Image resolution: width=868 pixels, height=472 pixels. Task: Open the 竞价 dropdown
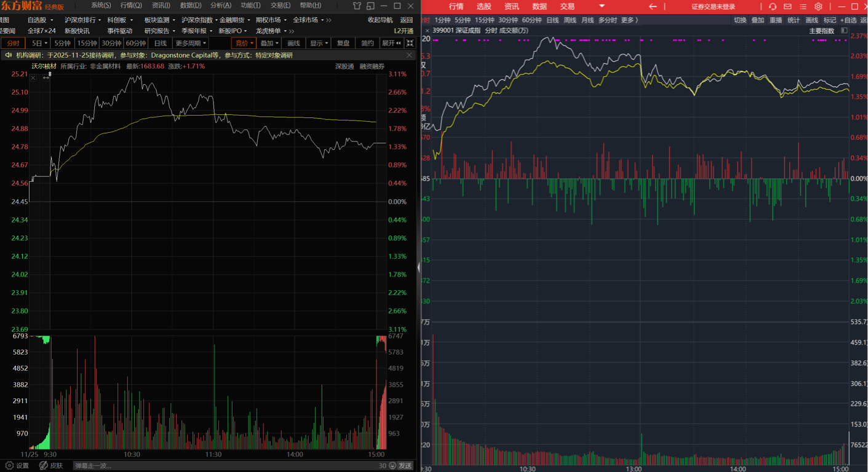(252, 43)
